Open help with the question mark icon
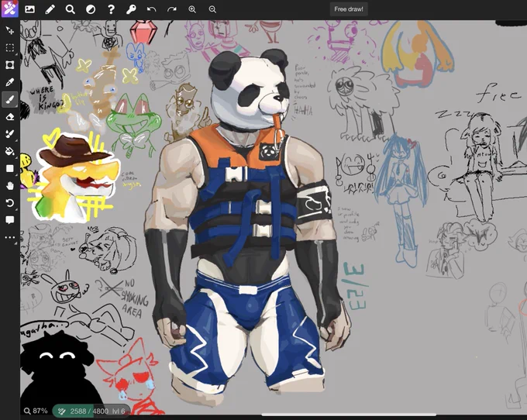This screenshot has width=527, height=420. [x=111, y=9]
